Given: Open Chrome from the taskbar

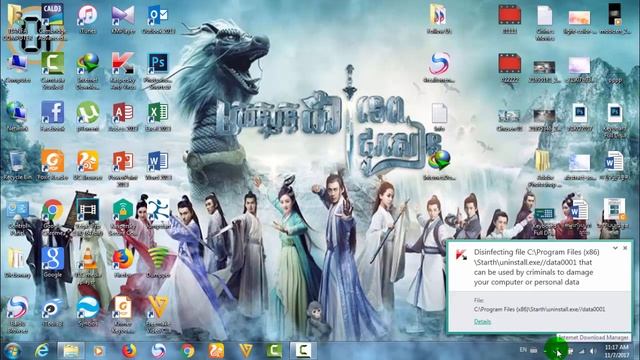Looking at the screenshot, I should 188,350.
